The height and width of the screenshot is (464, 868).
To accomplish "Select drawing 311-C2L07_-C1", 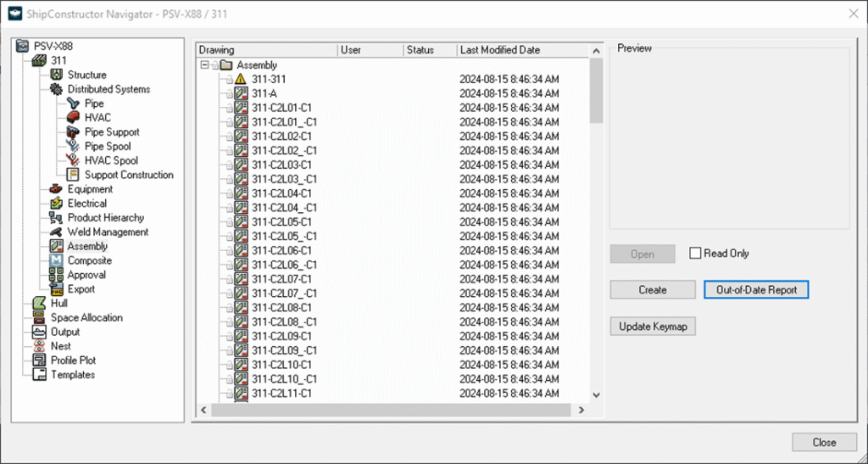I will [x=285, y=293].
